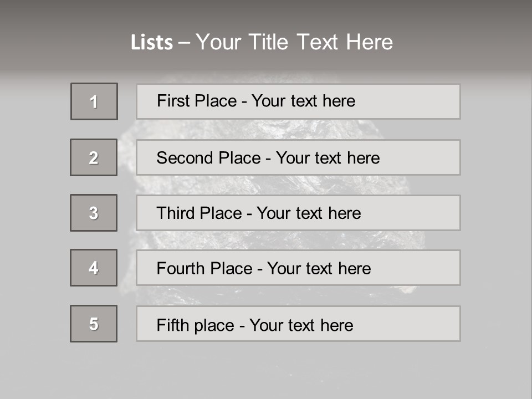Screen dimensions: 532x399
Task: Pick the number 4 box
Action: click(x=94, y=268)
